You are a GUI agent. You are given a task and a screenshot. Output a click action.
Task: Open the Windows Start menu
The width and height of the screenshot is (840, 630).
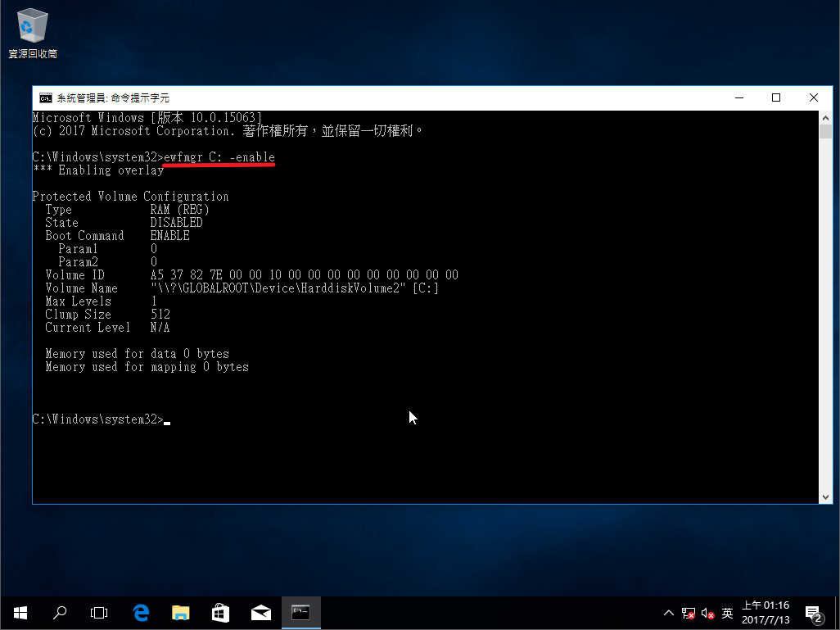[x=20, y=612]
